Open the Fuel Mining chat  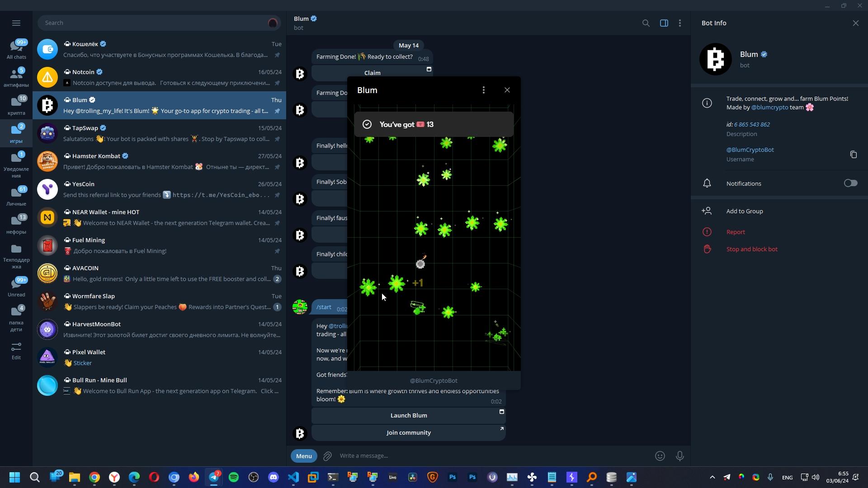click(x=159, y=245)
